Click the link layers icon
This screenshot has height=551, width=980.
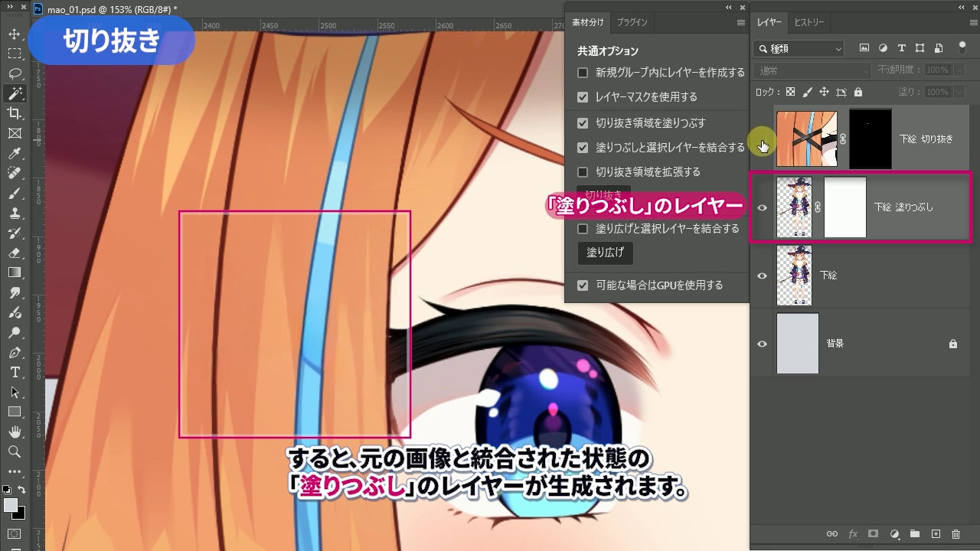(832, 534)
